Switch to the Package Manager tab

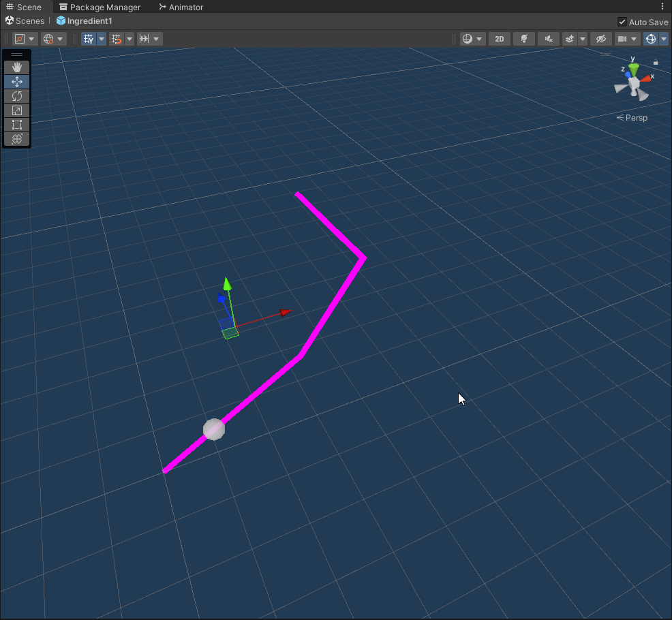pos(100,7)
